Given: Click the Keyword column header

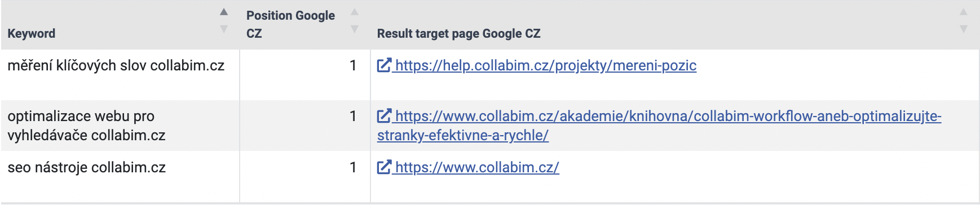Looking at the screenshot, I should tap(32, 33).
